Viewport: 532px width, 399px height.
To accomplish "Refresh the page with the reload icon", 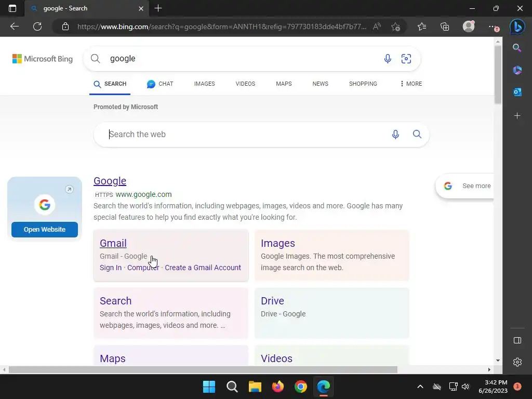I will [x=37, y=26].
